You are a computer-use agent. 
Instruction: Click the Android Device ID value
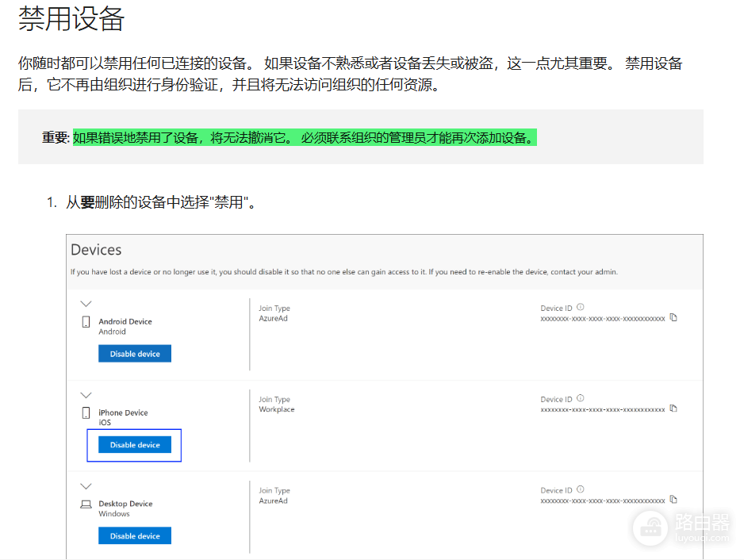click(x=603, y=319)
